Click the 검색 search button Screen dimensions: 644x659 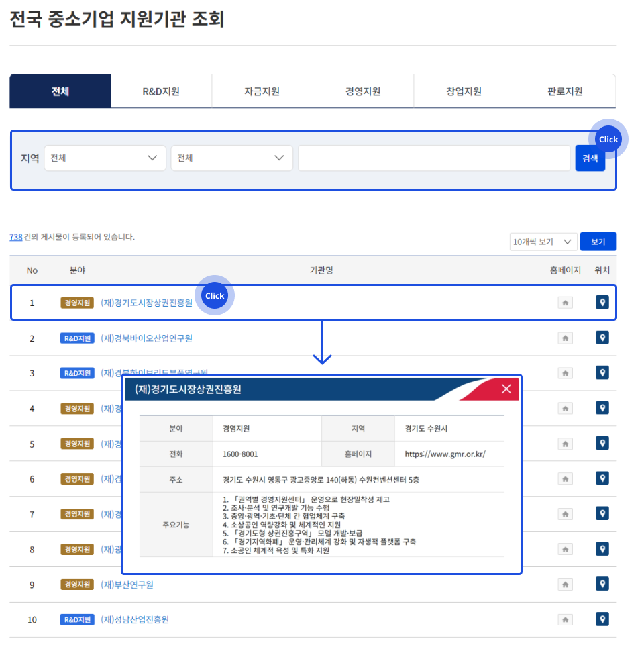tap(590, 158)
